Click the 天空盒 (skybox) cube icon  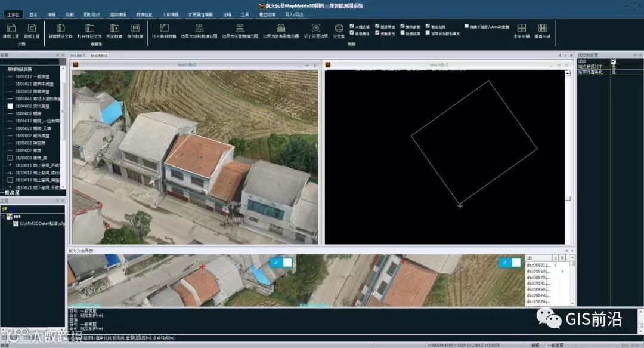[339, 28]
